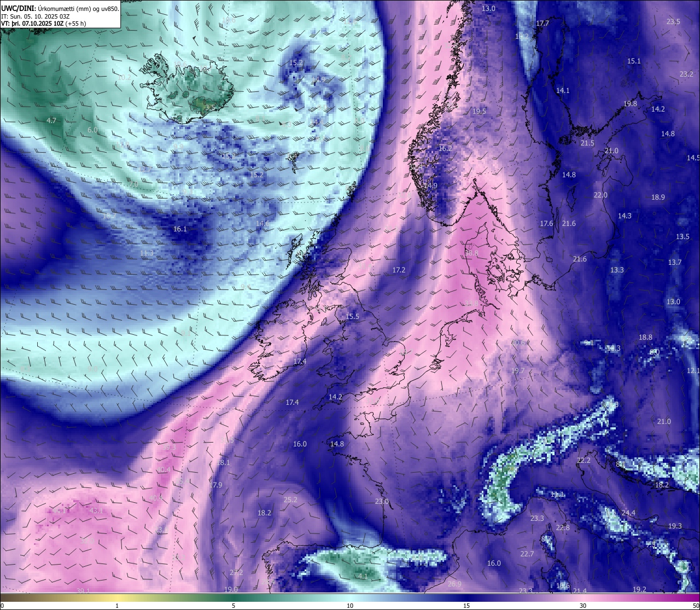Screen dimensions: 700x610
Task: Click the colour scale tick label 5
Action: pyautogui.click(x=234, y=606)
